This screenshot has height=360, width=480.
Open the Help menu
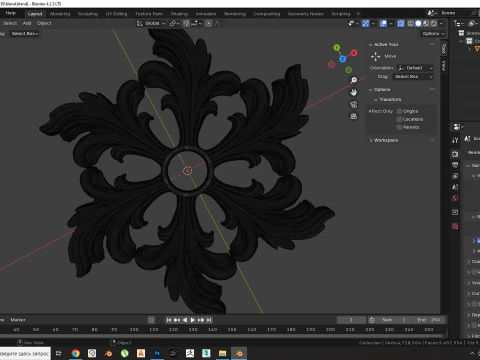[x=11, y=13]
